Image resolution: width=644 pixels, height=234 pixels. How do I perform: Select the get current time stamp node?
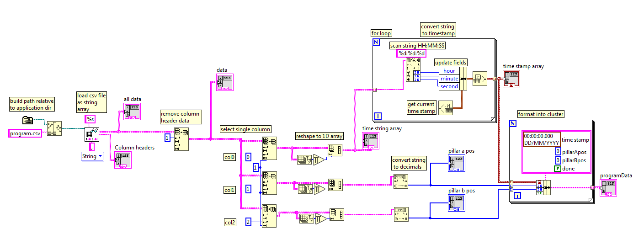point(445,108)
